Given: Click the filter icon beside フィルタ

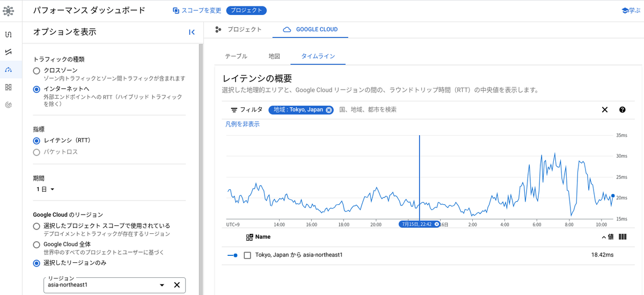Looking at the screenshot, I should coord(234,109).
